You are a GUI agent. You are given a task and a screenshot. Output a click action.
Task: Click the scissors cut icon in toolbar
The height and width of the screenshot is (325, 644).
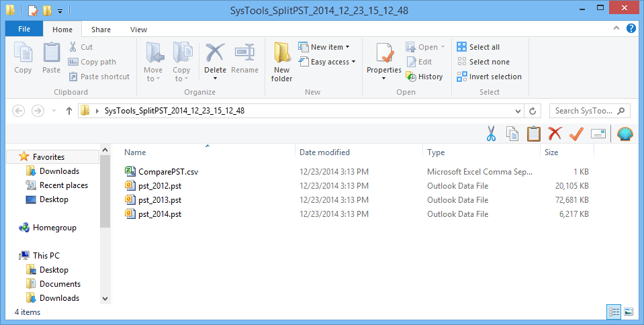click(491, 134)
